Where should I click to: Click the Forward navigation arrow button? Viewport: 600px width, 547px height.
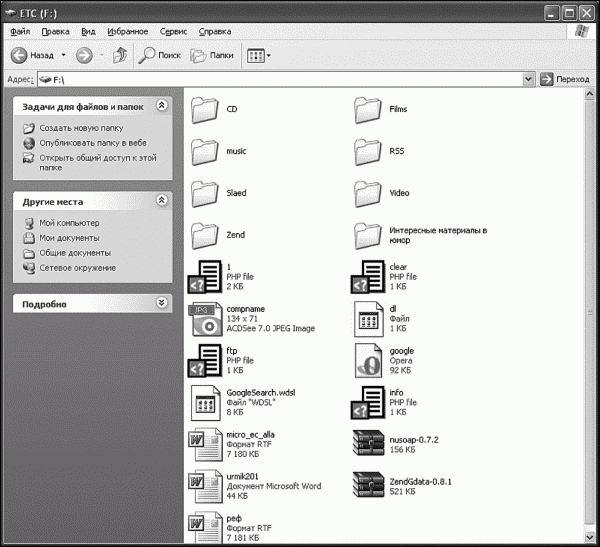pyautogui.click(x=84, y=56)
